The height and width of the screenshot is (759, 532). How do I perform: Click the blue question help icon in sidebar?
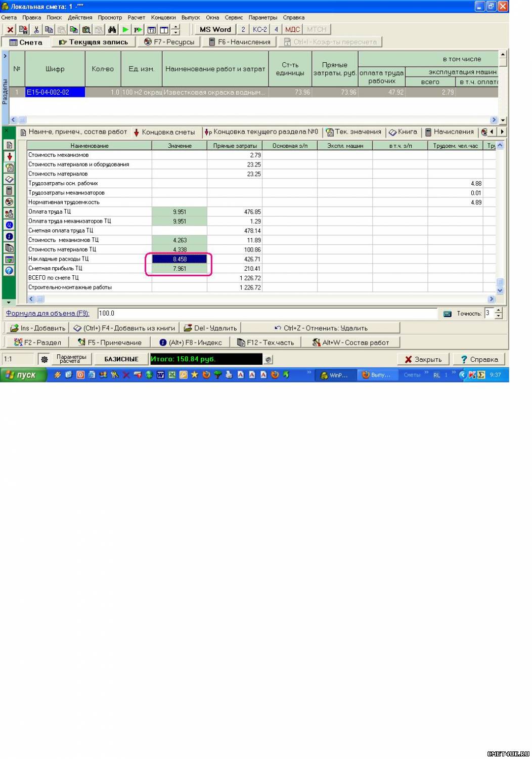click(9, 271)
